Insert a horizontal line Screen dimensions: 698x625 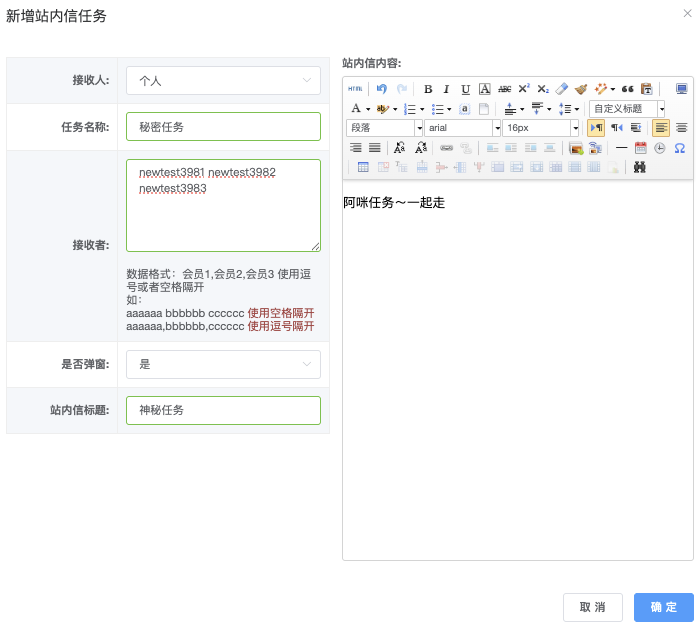click(x=621, y=148)
